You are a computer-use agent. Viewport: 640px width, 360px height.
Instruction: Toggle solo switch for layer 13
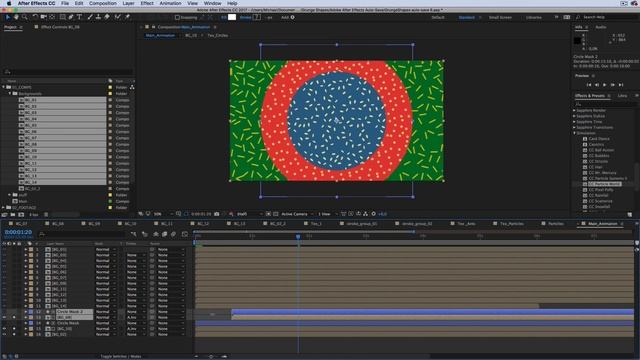[x=14, y=317]
